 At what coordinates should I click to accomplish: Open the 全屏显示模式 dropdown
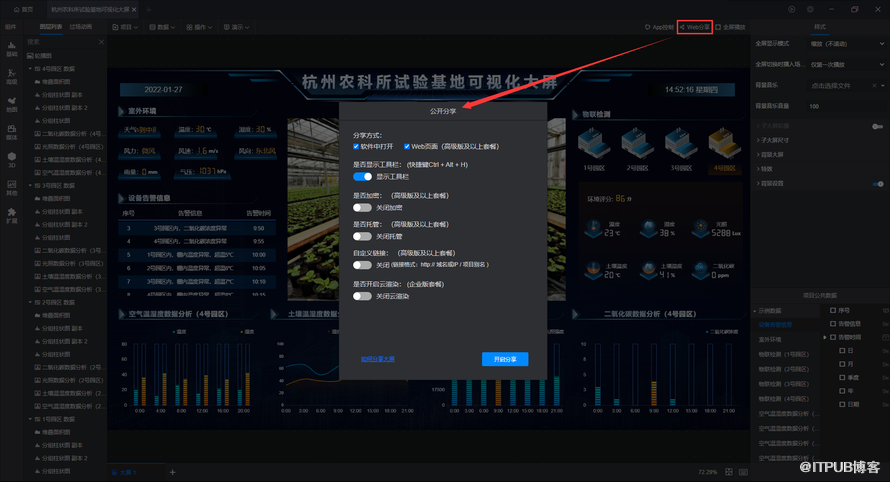click(847, 44)
